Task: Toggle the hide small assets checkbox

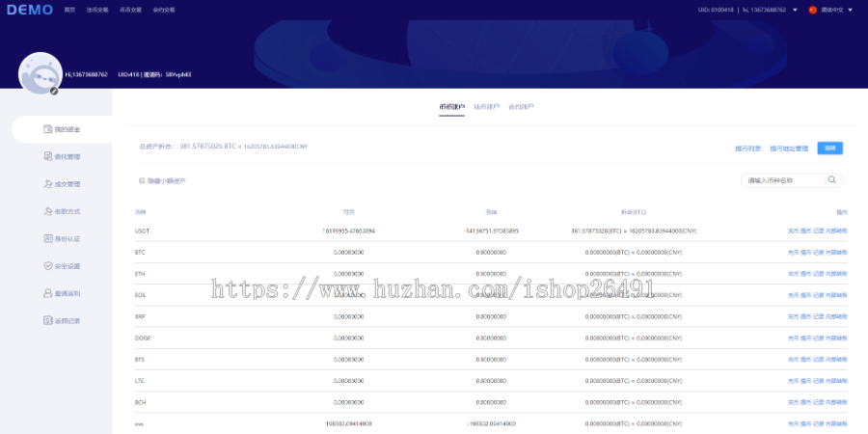Action: (x=142, y=180)
